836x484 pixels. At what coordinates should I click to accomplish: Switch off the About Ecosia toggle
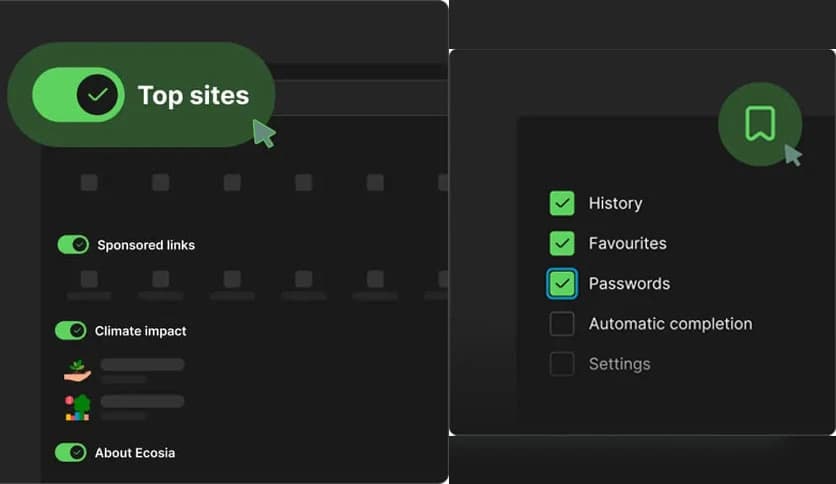[71, 453]
